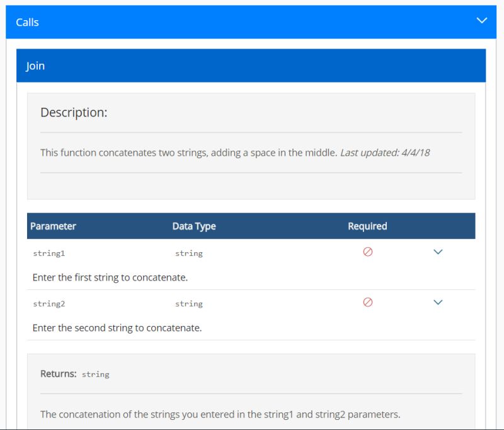Click the Parameter column header
Screen dimensions: 504x430
tap(53, 226)
